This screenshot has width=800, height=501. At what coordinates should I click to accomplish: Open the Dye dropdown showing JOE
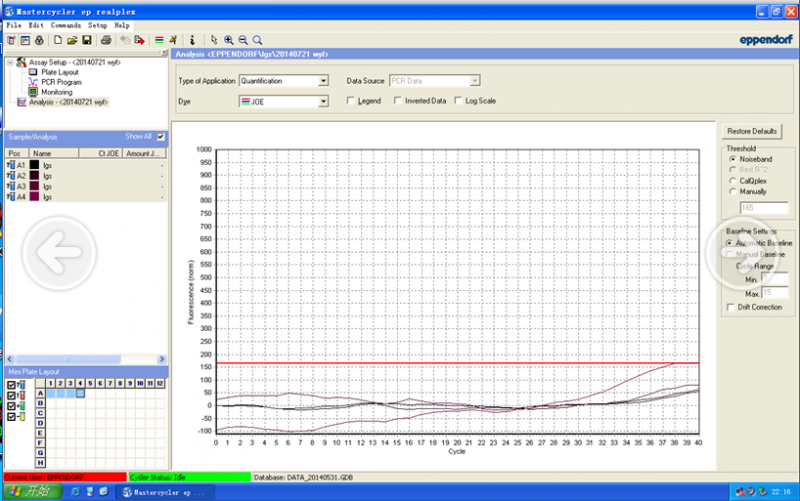tap(323, 101)
